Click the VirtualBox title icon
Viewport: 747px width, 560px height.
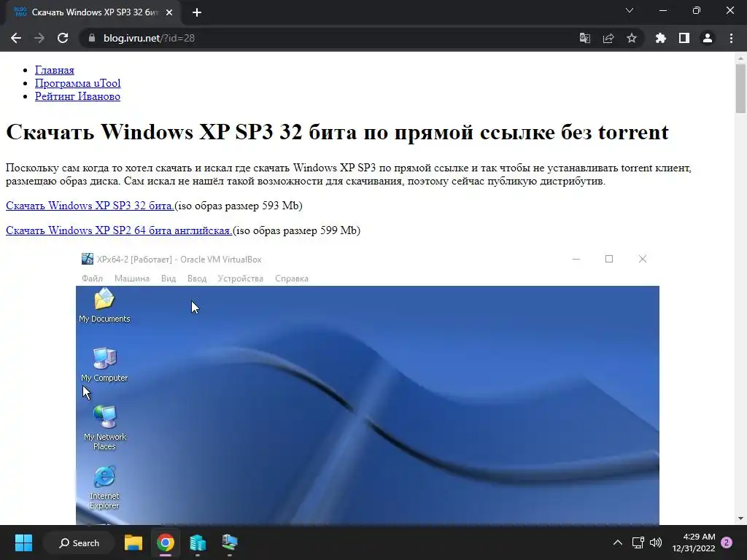88,259
